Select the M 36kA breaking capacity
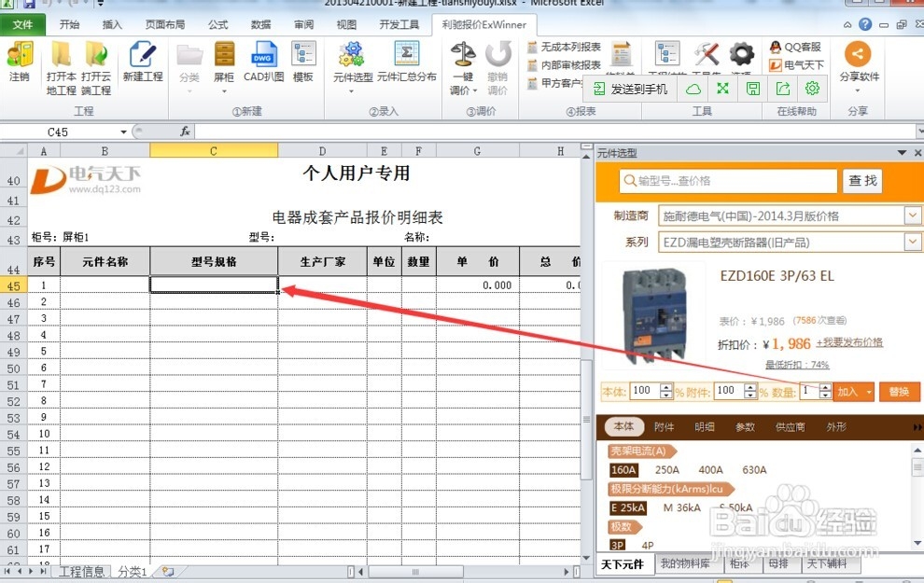924x583 pixels. (x=682, y=507)
